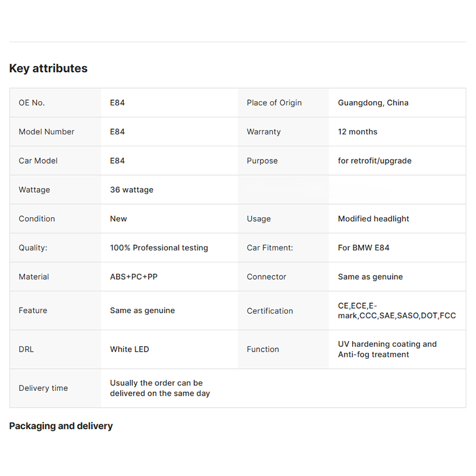The image size is (476, 476).
Task: Select 100% Professional testing text
Action: [159, 248]
